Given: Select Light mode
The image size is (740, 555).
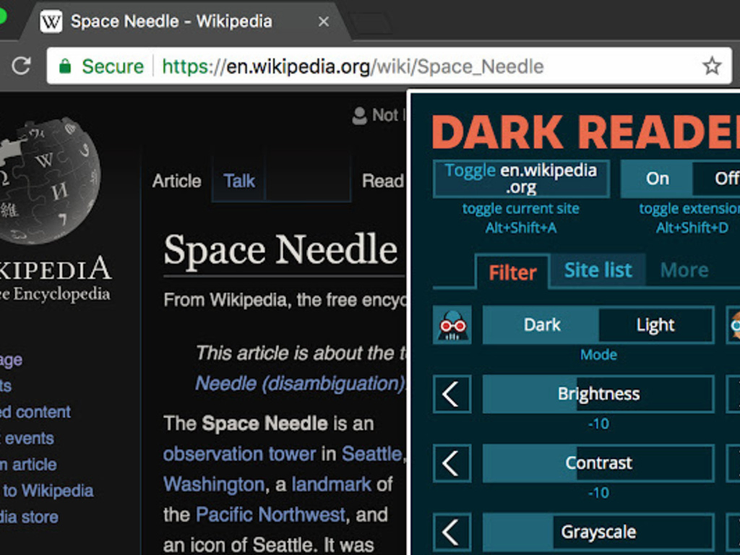Looking at the screenshot, I should coord(656,325).
